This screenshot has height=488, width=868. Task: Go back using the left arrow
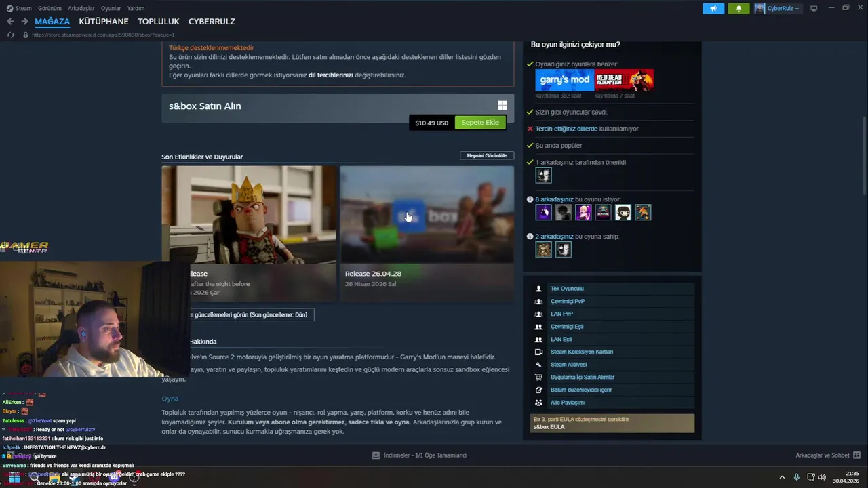(x=10, y=22)
